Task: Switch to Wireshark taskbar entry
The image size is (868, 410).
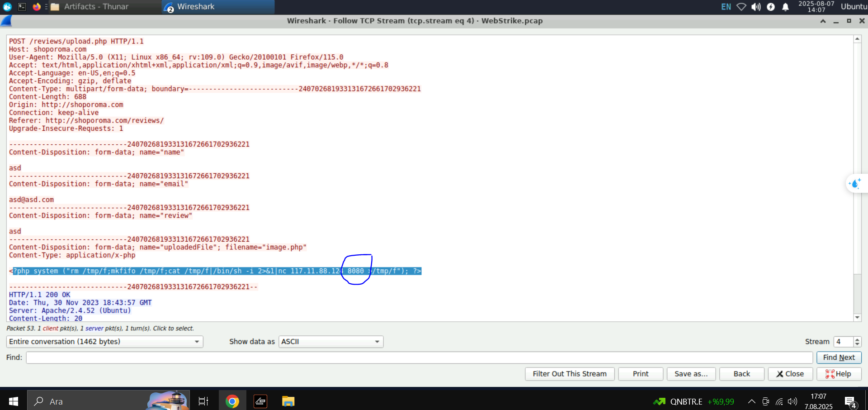Action: pos(218,6)
